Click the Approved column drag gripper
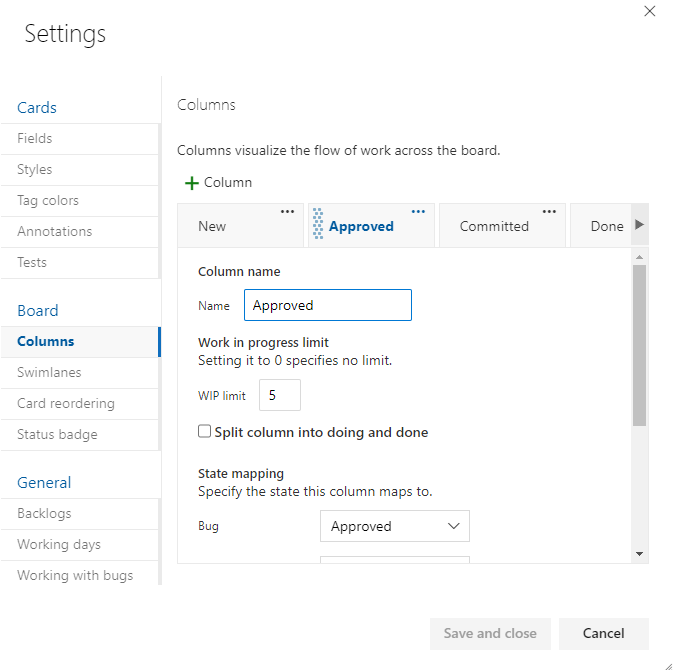Viewport: 673px width, 670px height. pyautogui.click(x=318, y=224)
